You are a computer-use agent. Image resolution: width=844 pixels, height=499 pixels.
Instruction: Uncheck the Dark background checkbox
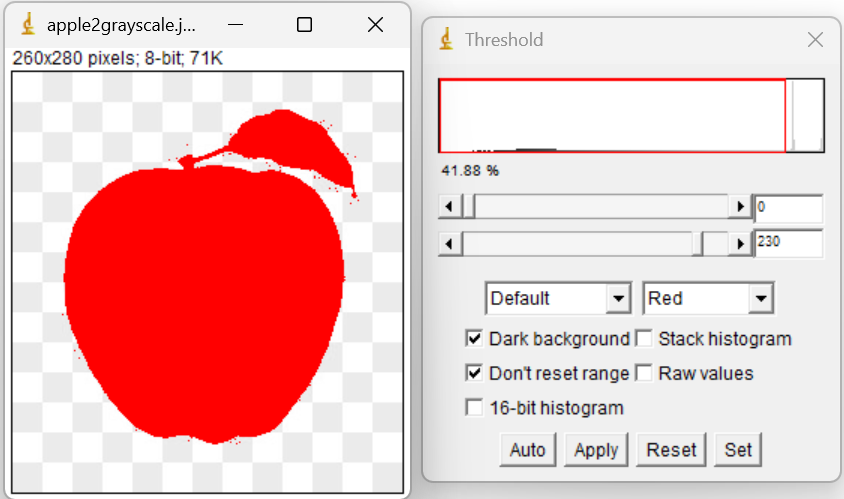click(x=474, y=339)
